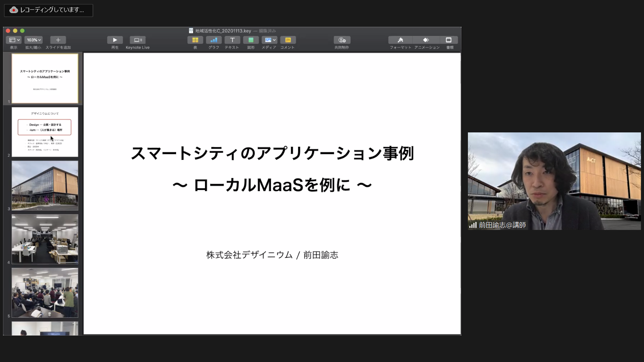Open the Animation (アニメーション) panel

click(426, 40)
